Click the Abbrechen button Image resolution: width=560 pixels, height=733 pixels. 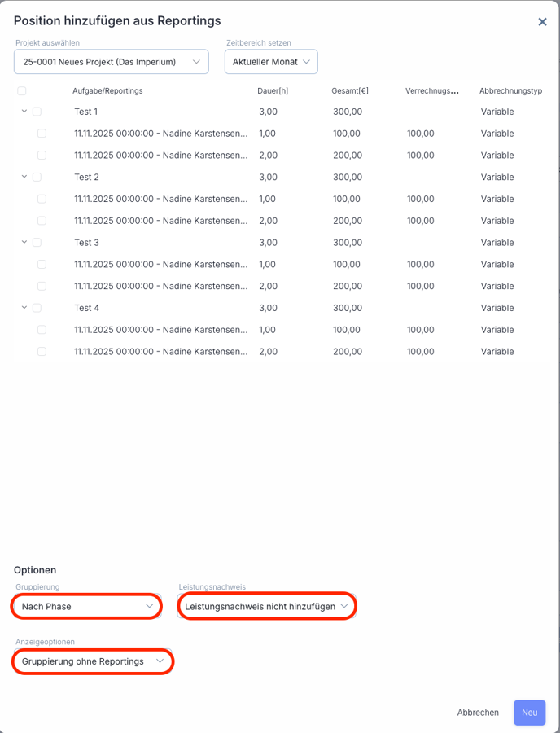pos(478,713)
